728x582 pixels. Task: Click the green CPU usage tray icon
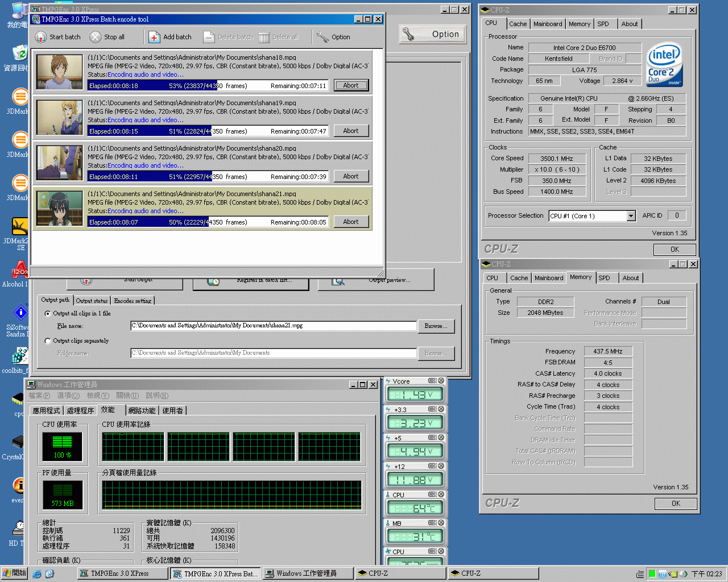(652, 573)
